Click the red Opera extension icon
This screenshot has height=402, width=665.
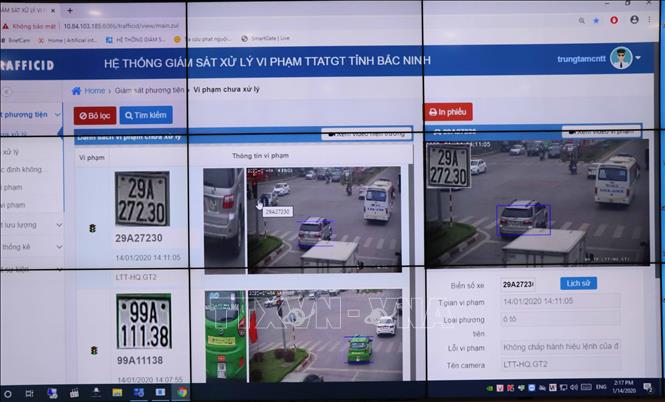click(614, 20)
